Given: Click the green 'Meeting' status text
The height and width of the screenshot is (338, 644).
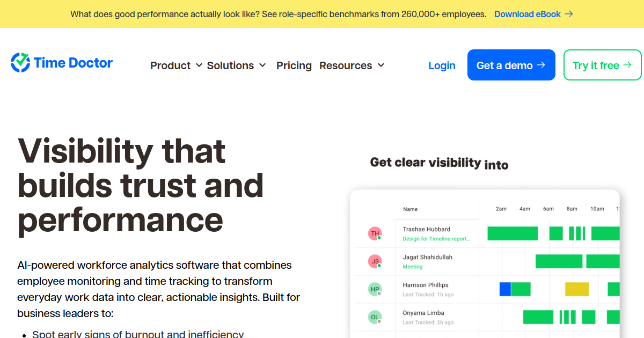Looking at the screenshot, I should click(x=413, y=267).
